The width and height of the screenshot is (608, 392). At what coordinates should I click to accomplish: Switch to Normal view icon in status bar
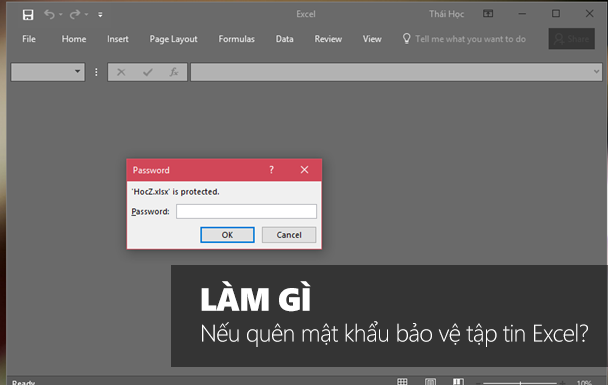click(x=402, y=382)
